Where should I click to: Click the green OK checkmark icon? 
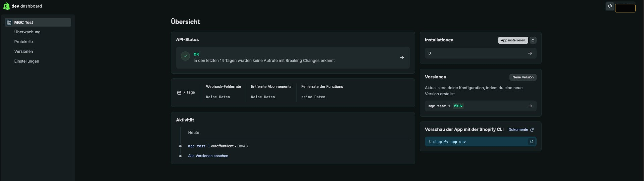tap(185, 56)
